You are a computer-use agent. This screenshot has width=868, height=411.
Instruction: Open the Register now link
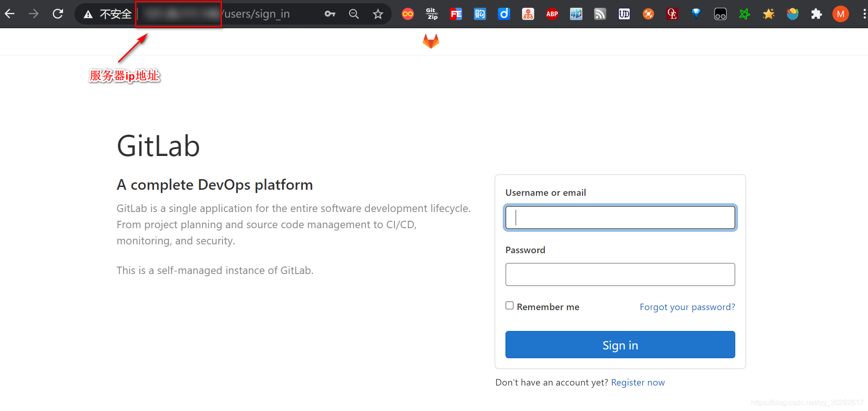638,382
